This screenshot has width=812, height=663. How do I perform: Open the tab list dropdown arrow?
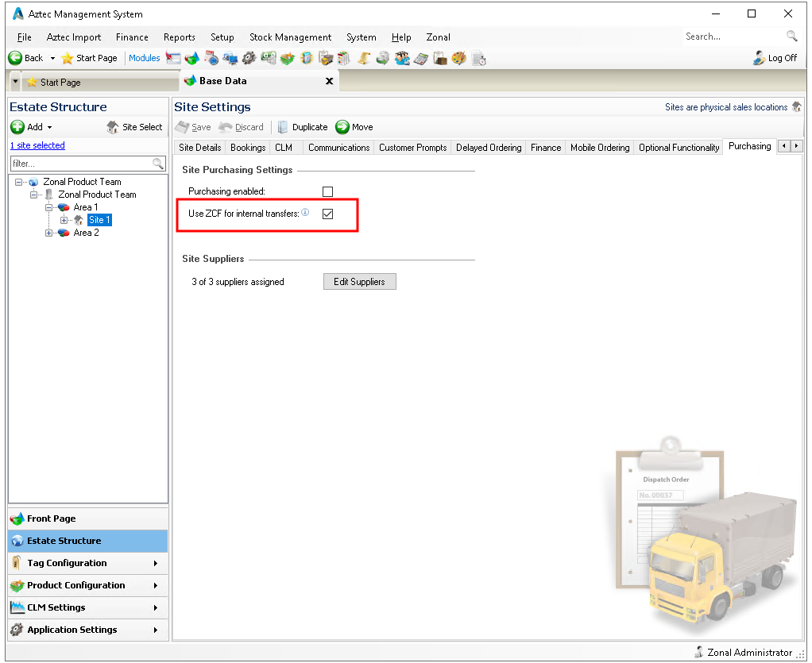click(x=16, y=82)
